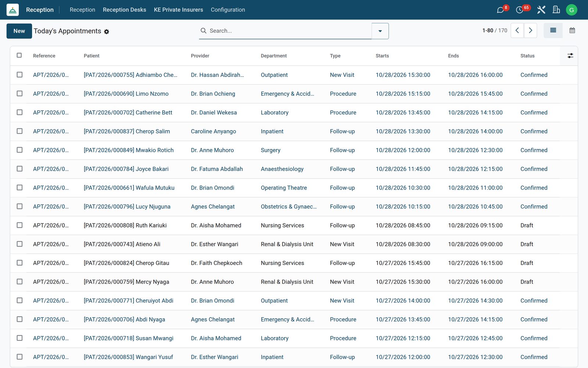Click the 1-80 / 170 pager counter

(x=495, y=31)
